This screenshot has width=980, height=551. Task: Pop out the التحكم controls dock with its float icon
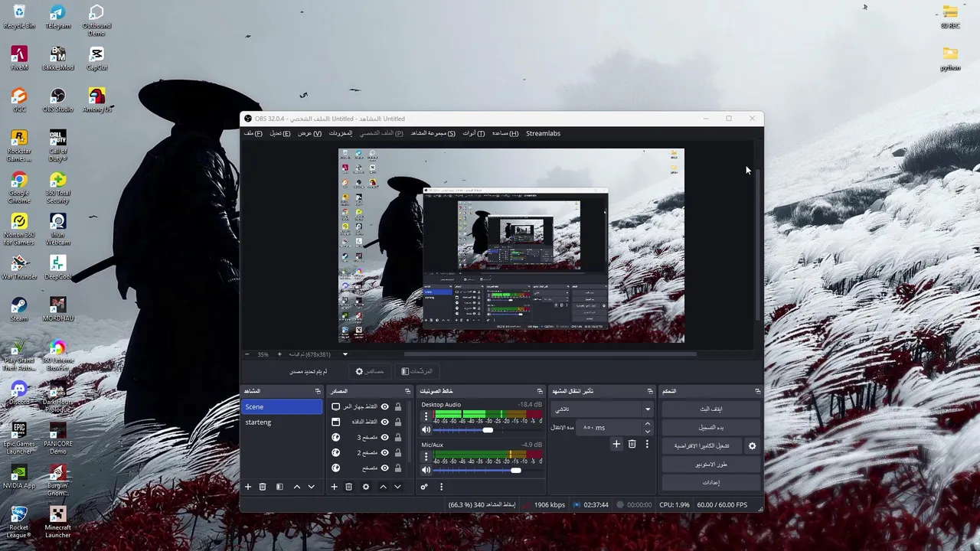click(757, 391)
